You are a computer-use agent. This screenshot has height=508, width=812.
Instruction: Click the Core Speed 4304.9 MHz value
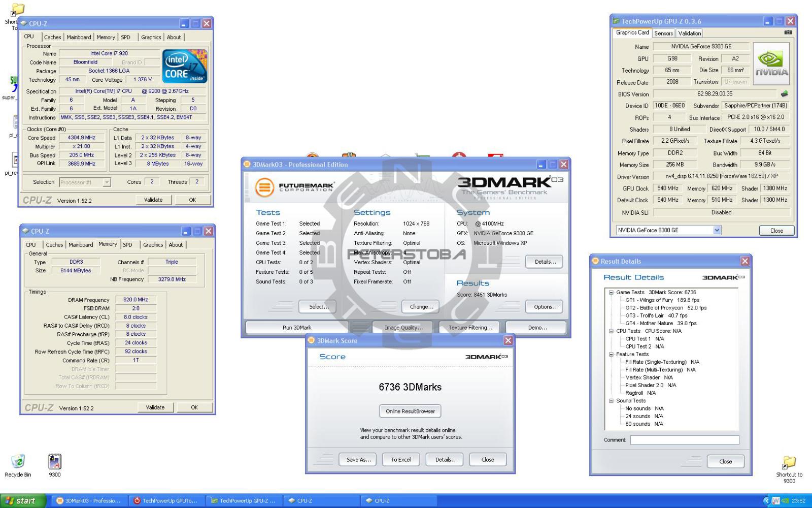click(x=82, y=138)
